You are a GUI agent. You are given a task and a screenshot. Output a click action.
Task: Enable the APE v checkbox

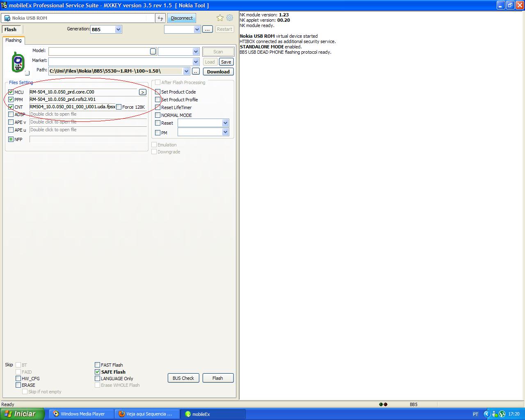(x=11, y=122)
